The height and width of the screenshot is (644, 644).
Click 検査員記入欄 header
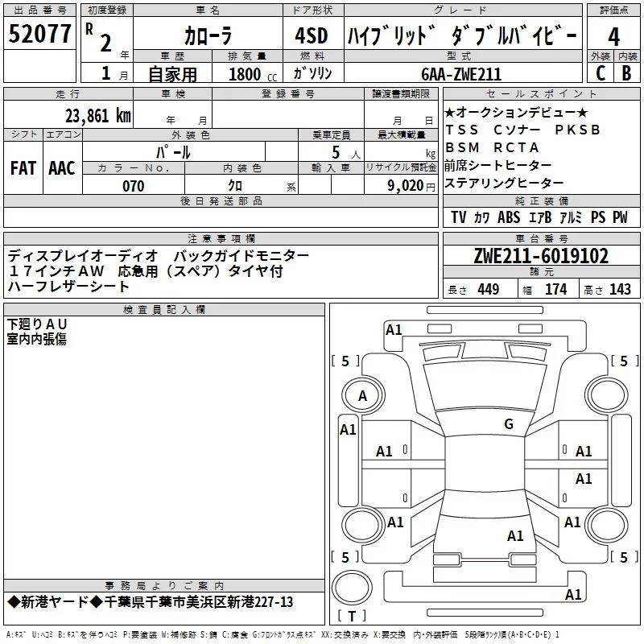[164, 310]
